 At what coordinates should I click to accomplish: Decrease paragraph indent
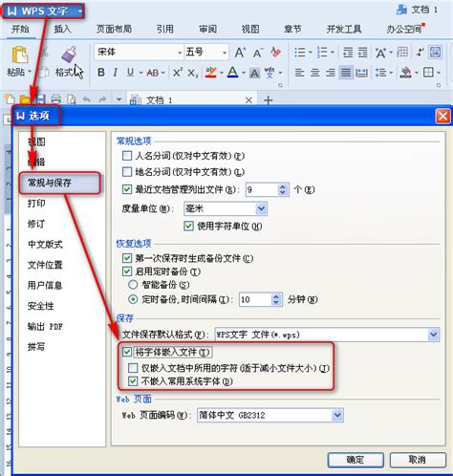click(347, 53)
